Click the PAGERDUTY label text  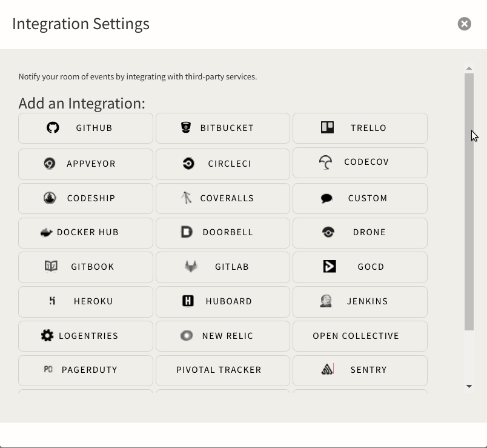(x=90, y=370)
